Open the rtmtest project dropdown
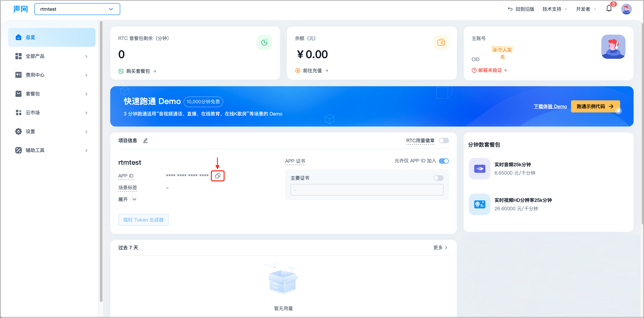Viewport: 644px width, 318px height. click(77, 9)
